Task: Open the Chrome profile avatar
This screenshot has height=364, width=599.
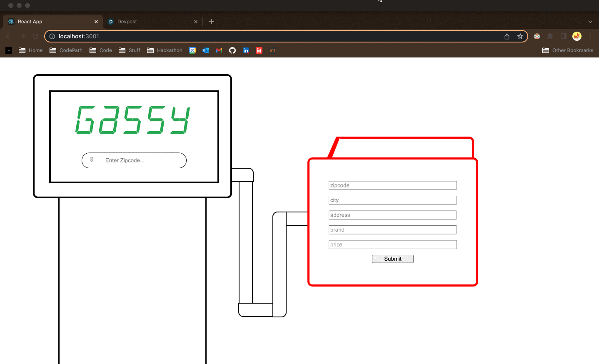Action: [x=577, y=36]
